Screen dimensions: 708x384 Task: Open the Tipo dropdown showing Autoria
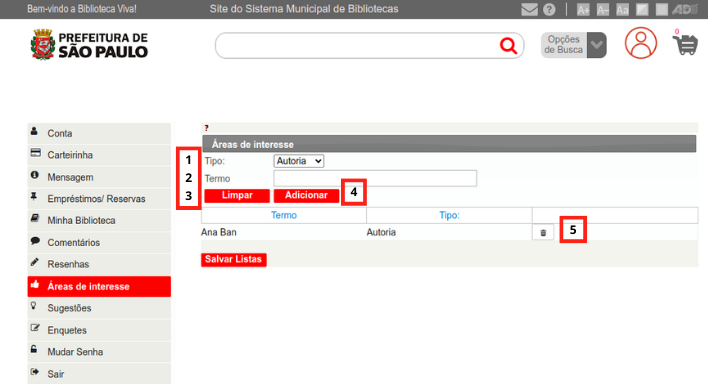(298, 161)
